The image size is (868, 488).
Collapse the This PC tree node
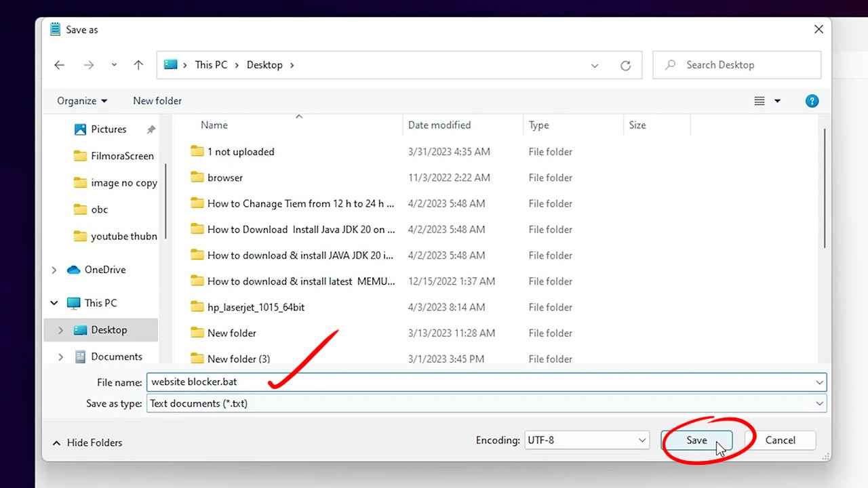pos(54,303)
